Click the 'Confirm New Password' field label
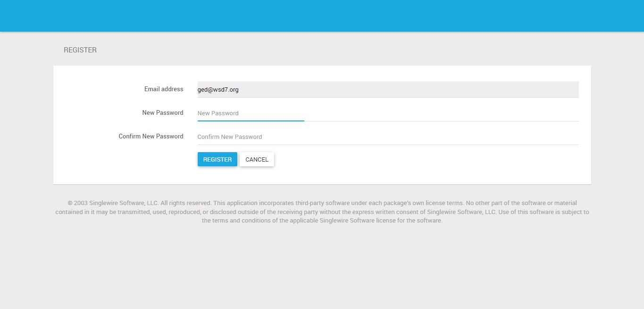644x309 pixels. click(x=151, y=136)
